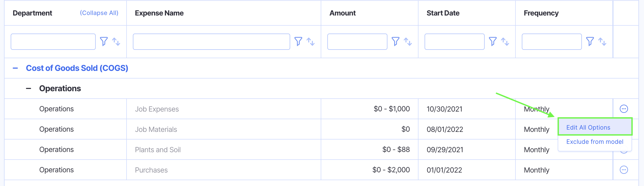This screenshot has width=644, height=186.
Task: Click the Expense Name filter text box
Action: click(x=211, y=42)
